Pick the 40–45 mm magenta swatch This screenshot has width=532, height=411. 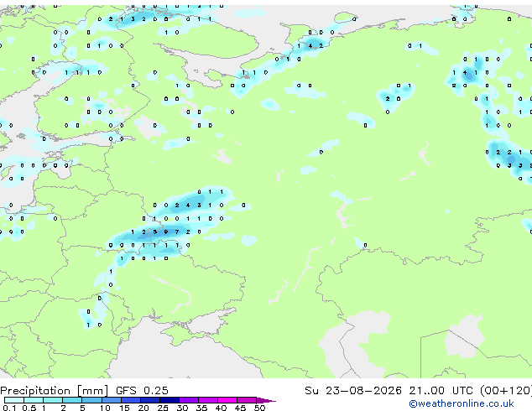point(227,400)
